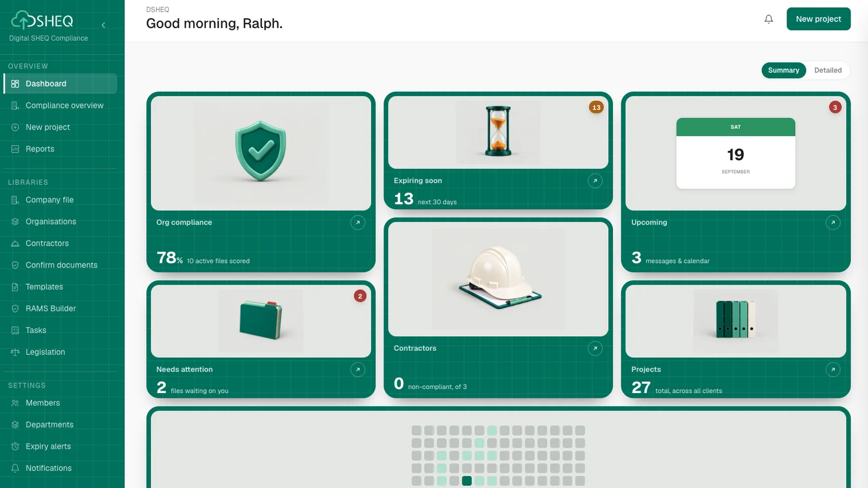Screen dimensions: 868x488
Task: Open the Members people icon
Action: [15, 403]
